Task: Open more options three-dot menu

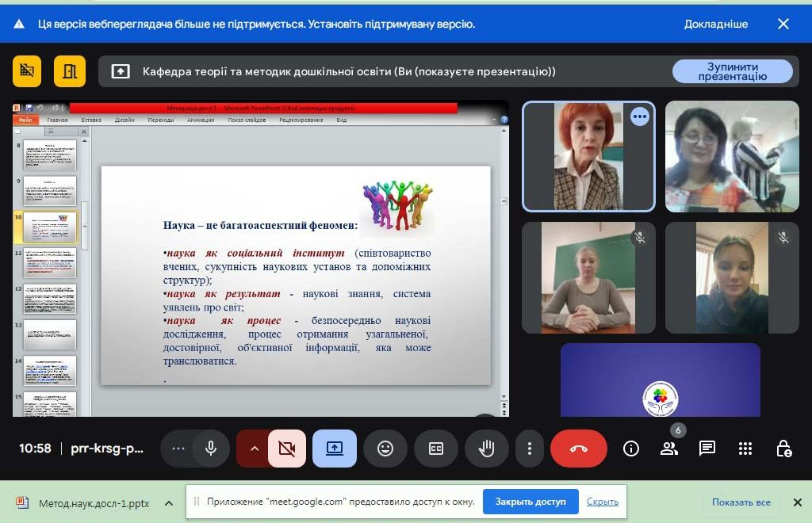Action: 530,449
